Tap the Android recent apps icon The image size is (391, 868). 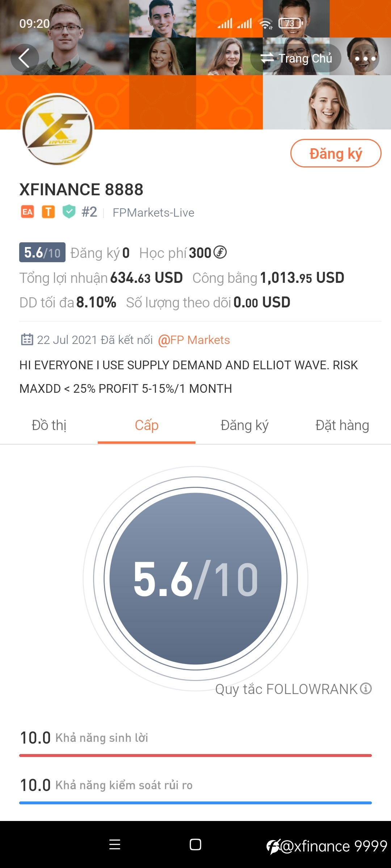click(x=115, y=844)
